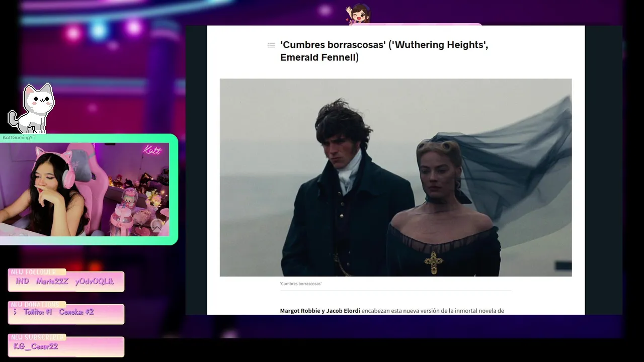Viewport: 644px width, 362px height.
Task: Click the New Follower header label
Action: [x=33, y=272]
